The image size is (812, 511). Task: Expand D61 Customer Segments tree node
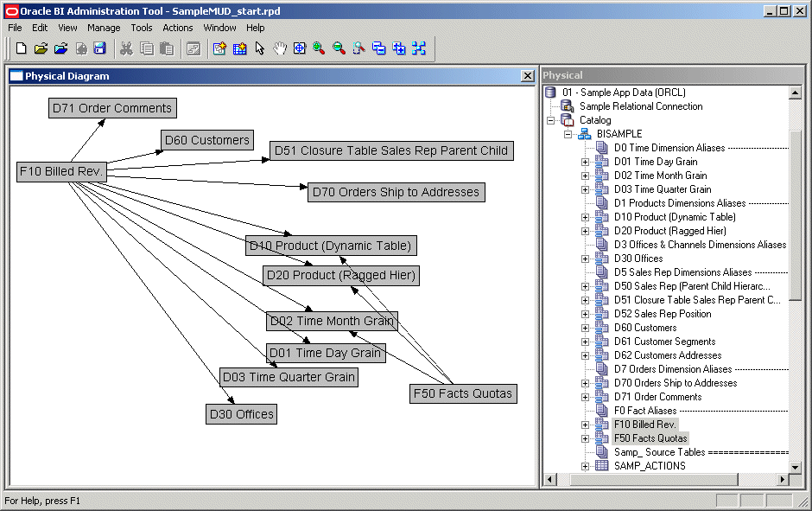[585, 342]
